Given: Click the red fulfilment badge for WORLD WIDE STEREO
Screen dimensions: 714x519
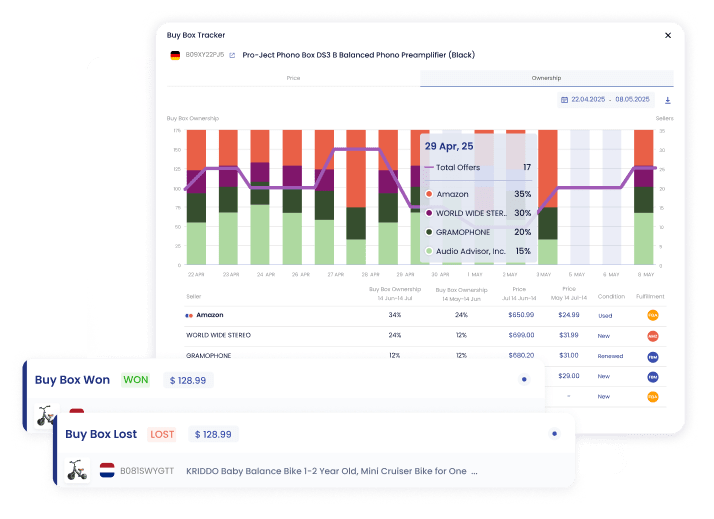Looking at the screenshot, I should tap(652, 336).
